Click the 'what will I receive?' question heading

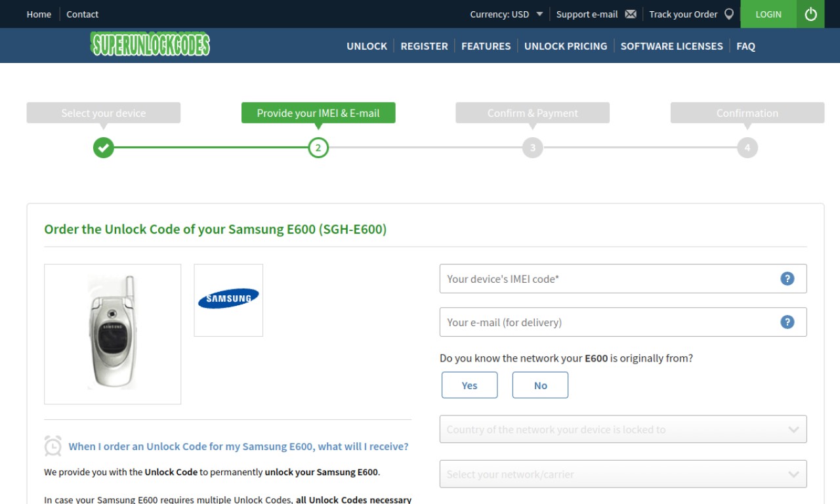click(x=238, y=446)
